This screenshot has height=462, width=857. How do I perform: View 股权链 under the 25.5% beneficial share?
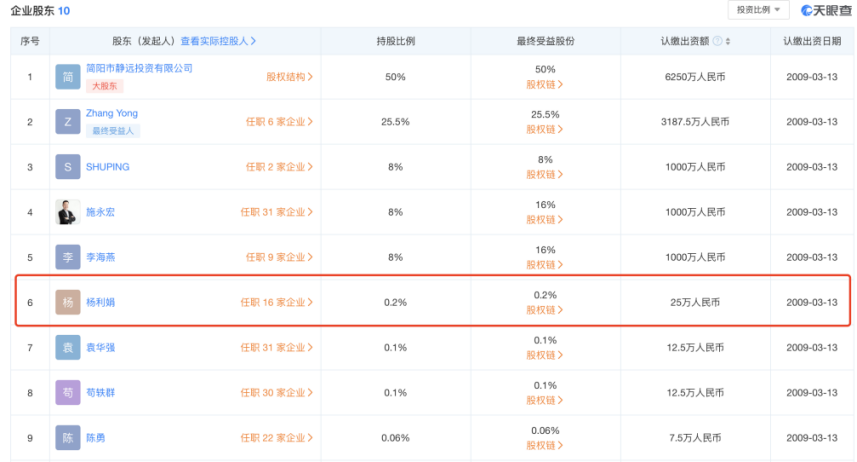[545, 129]
